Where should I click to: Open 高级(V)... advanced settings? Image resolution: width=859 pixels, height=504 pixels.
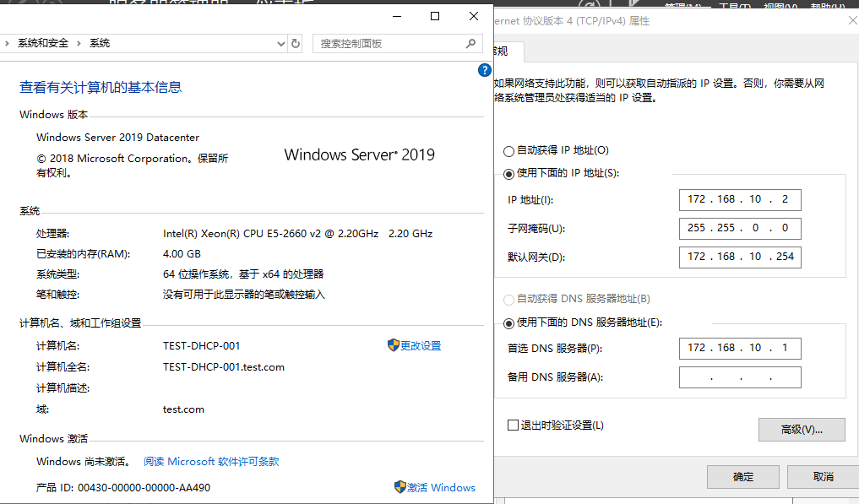[x=802, y=430]
